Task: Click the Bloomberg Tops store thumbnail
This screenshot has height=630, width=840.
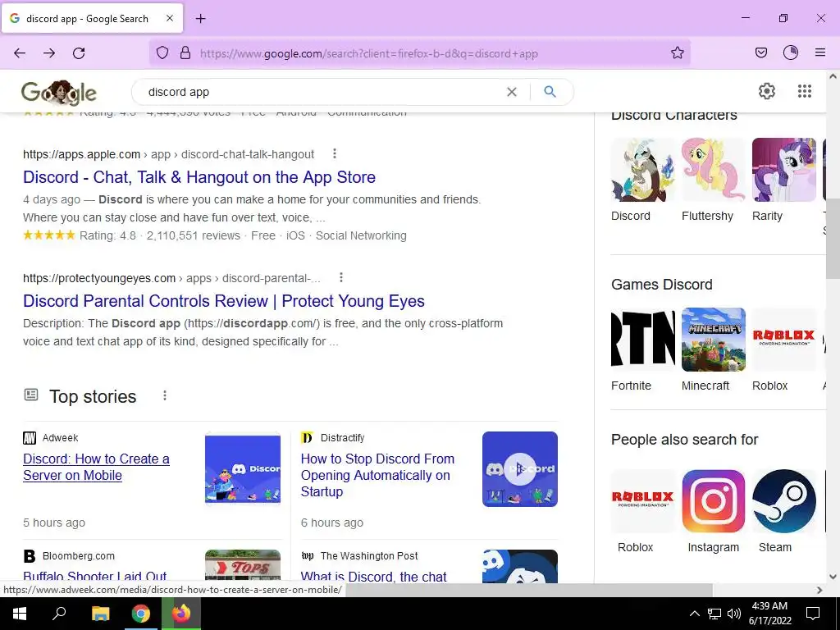Action: point(243,566)
